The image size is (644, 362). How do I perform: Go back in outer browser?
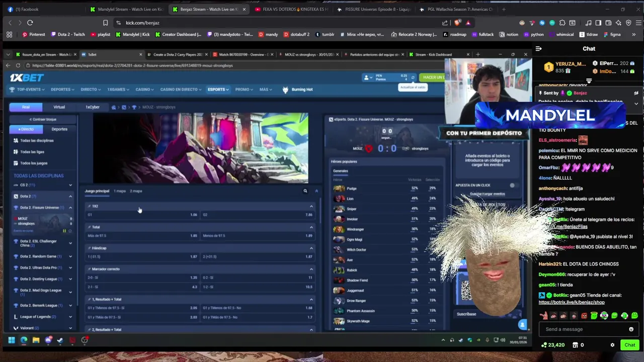[10, 23]
